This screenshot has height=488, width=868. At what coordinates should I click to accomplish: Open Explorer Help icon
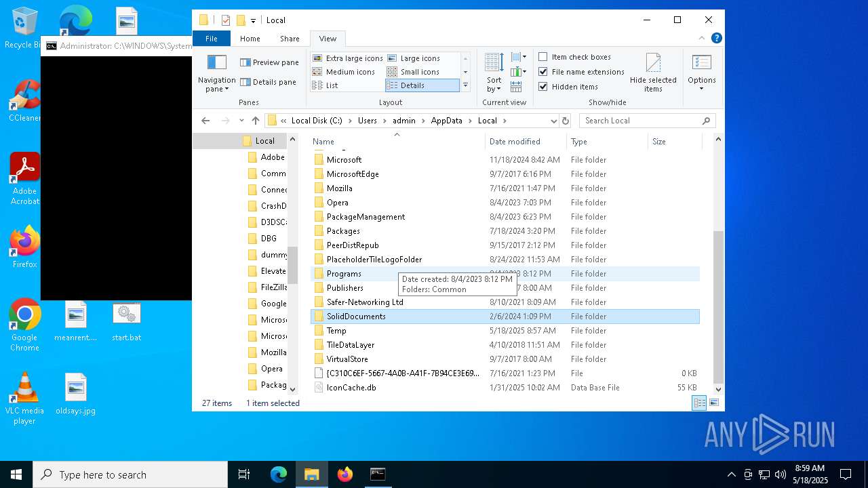coord(716,39)
